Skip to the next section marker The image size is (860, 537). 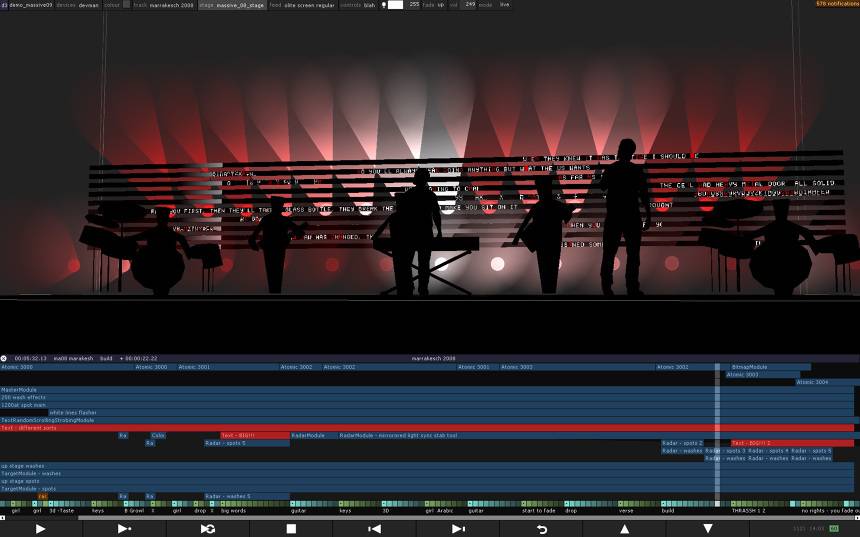[458, 529]
